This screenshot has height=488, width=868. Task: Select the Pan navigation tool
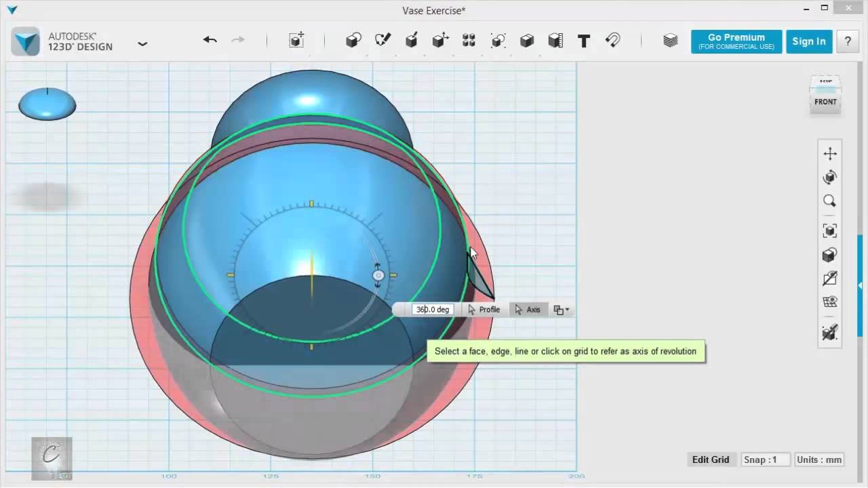point(830,154)
